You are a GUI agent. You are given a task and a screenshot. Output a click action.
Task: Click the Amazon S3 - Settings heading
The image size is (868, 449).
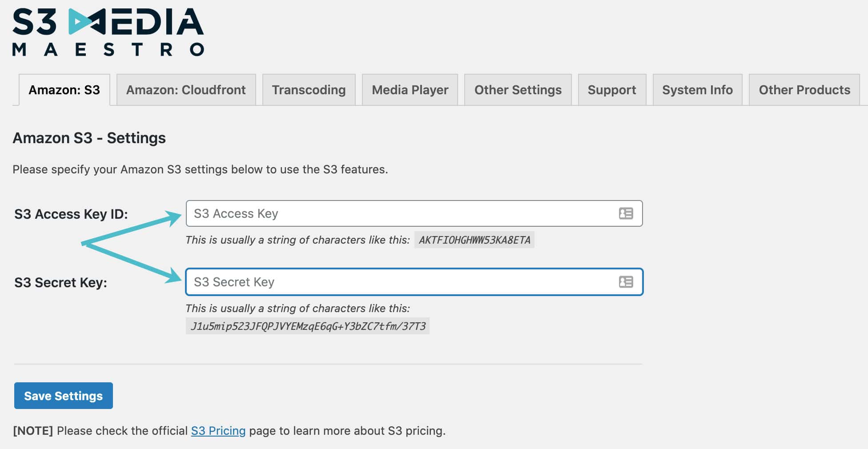pos(89,138)
